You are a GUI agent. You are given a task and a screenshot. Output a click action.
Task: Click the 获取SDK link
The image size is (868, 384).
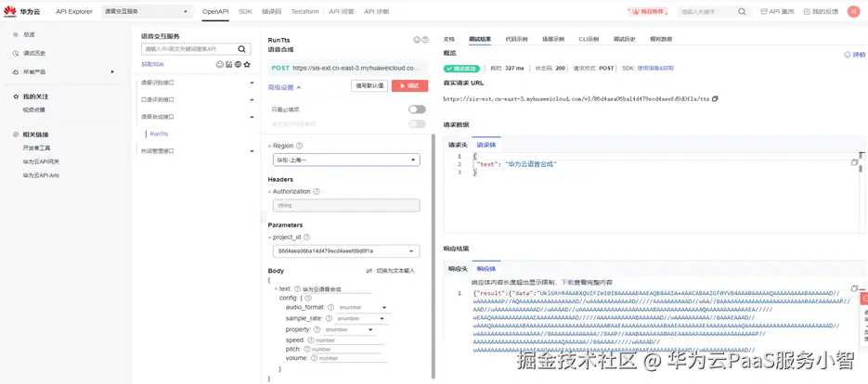coord(152,65)
